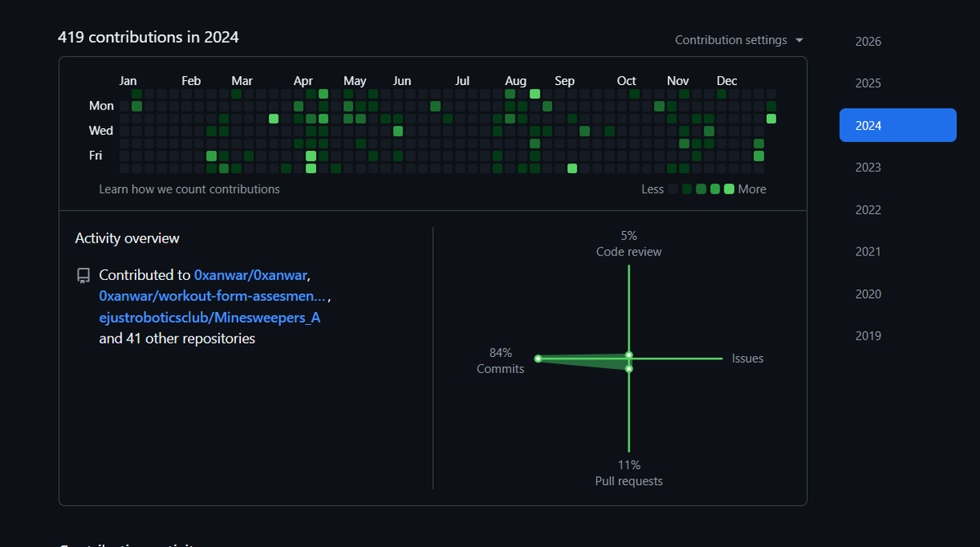Click the second legend square after Less
This screenshot has width=980, height=547.
click(x=687, y=189)
